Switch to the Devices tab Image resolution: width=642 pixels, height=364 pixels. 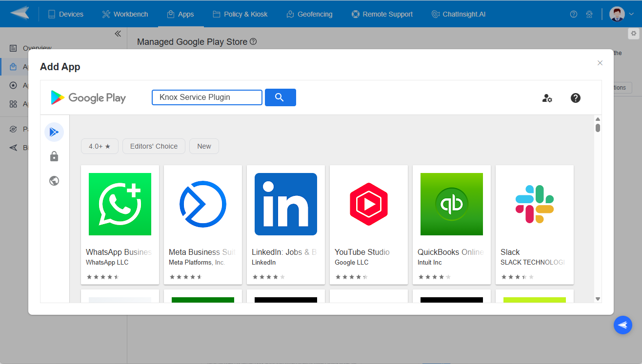click(65, 14)
